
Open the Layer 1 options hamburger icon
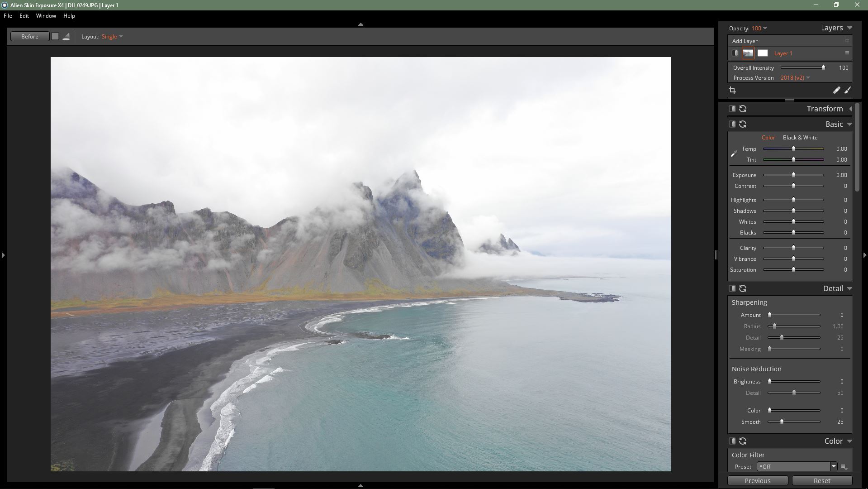tap(847, 53)
